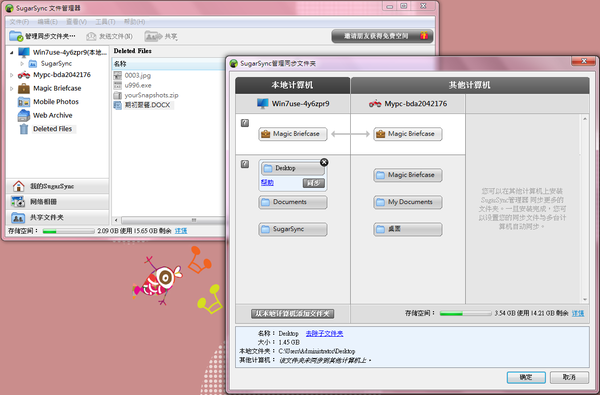Click 详情 link in sync dialog
Screen dimensions: 600x395
[578, 313]
